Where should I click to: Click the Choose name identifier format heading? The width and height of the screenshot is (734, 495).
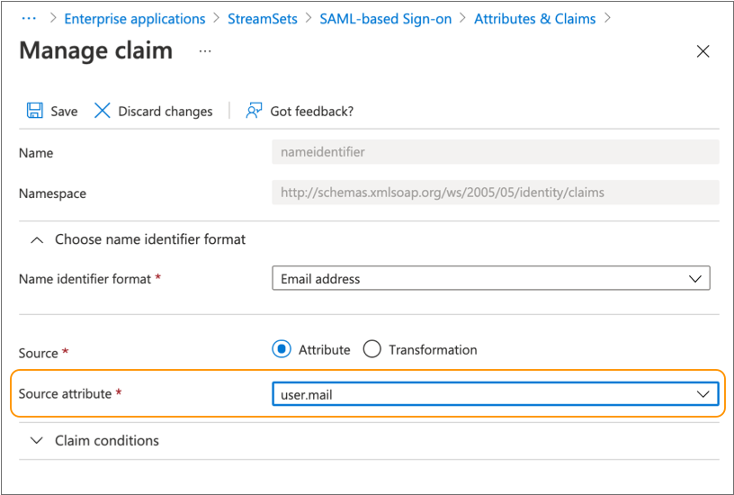tap(150, 239)
